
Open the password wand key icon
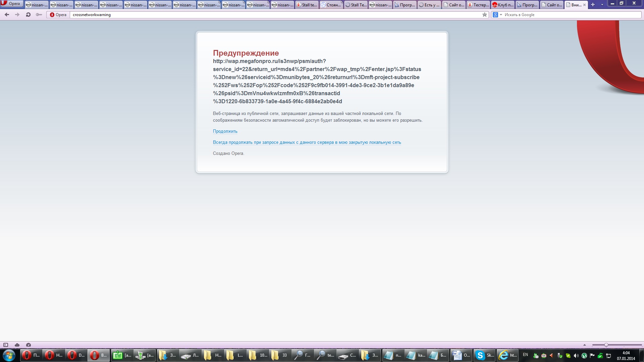(39, 15)
